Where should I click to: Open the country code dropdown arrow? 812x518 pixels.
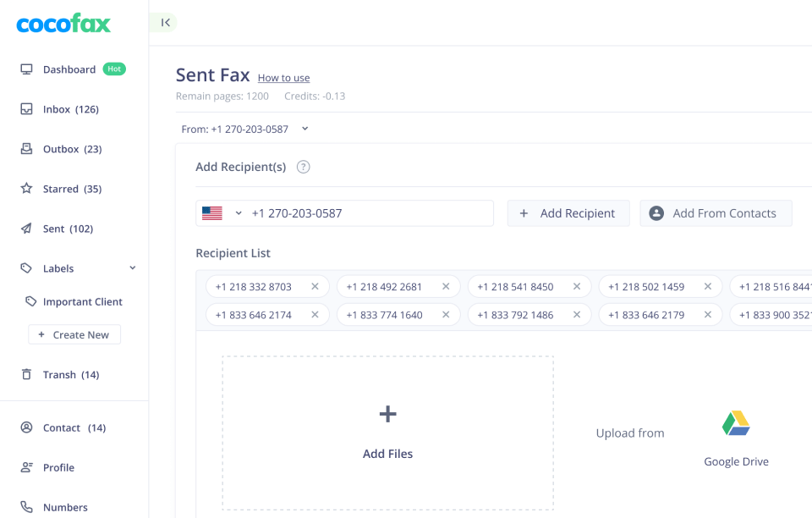pyautogui.click(x=239, y=213)
